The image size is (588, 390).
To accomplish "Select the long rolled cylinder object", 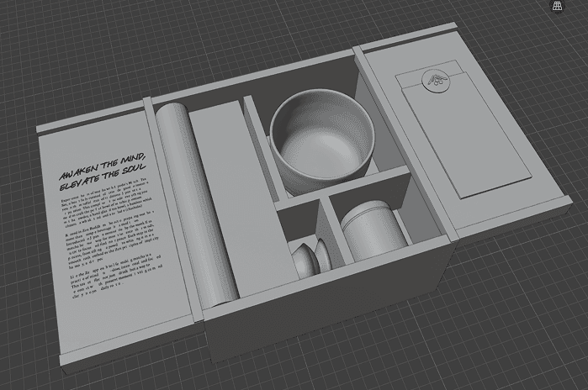I will pos(196,204).
